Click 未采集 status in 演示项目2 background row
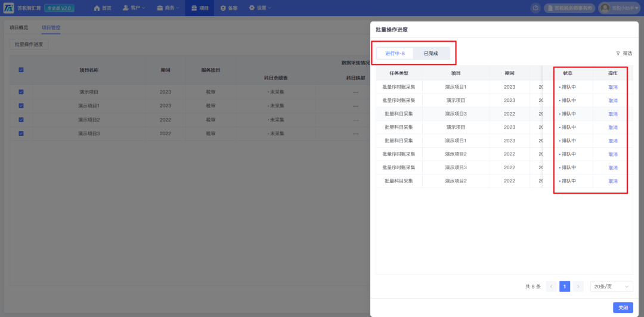Viewport: 644px width, 317px height. [x=275, y=120]
